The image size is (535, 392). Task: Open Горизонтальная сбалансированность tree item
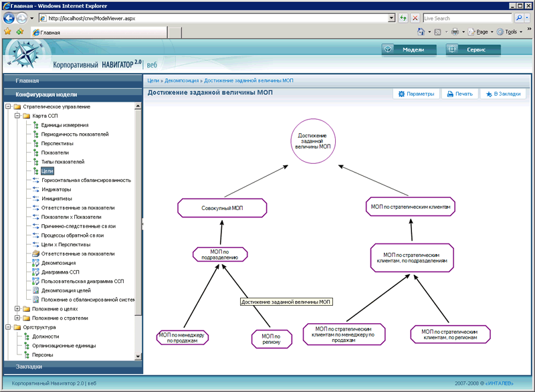[86, 180]
